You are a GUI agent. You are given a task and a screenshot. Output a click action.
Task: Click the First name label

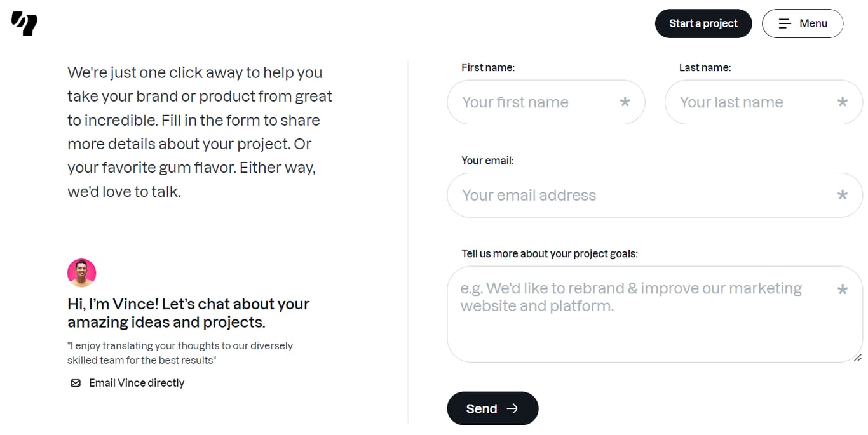(x=488, y=67)
